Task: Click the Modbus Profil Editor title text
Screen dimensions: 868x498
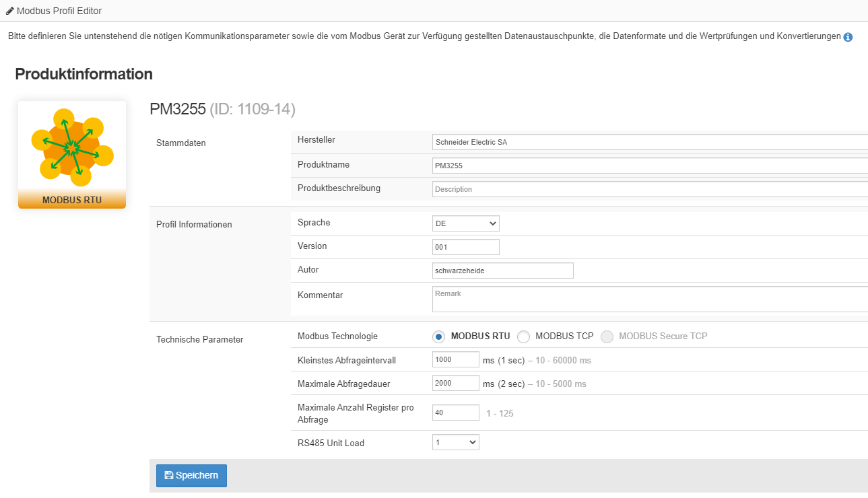Action: (x=59, y=11)
